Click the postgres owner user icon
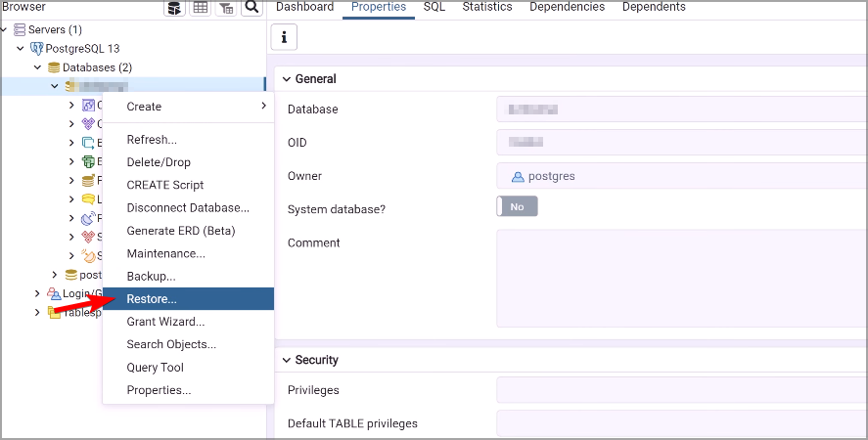 [x=518, y=177]
